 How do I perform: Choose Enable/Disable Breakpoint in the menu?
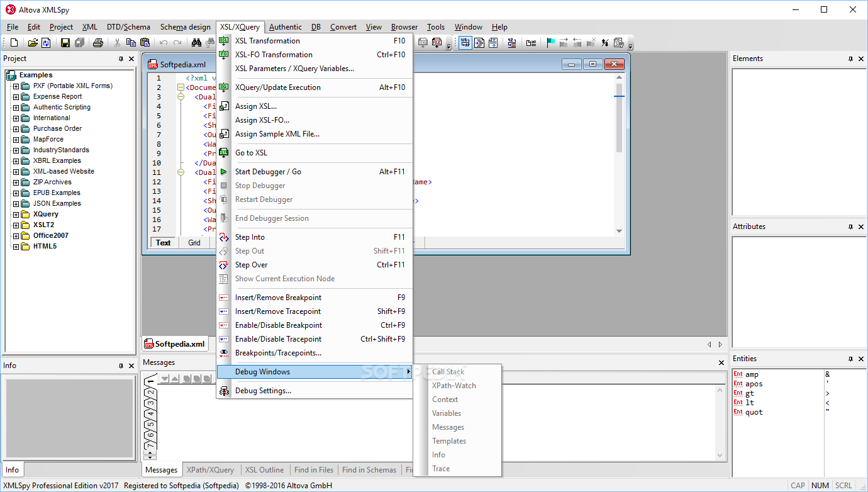pyautogui.click(x=314, y=325)
